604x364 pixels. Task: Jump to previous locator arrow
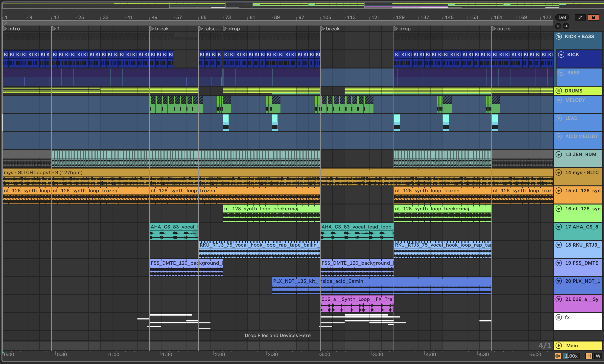[x=558, y=26]
